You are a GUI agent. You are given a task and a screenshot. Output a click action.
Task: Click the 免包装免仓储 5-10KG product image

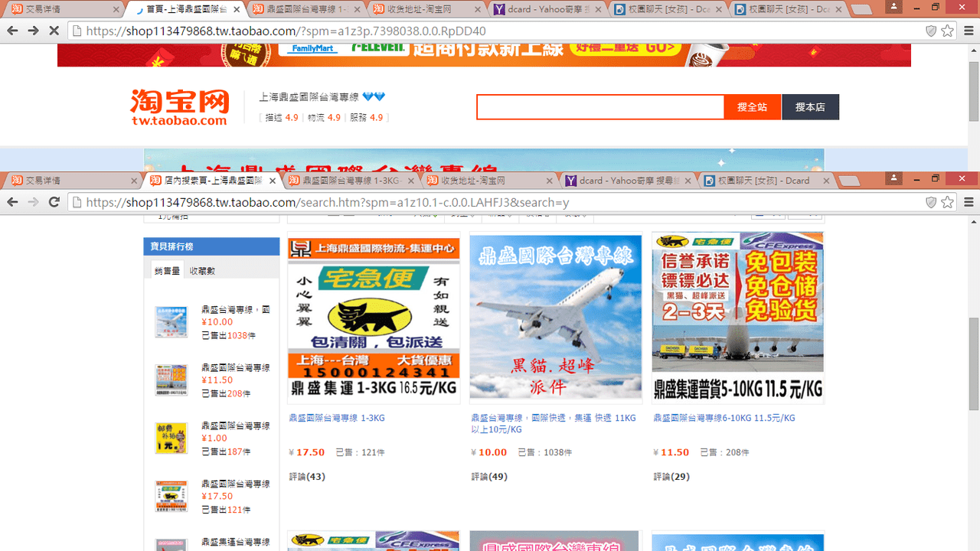(x=738, y=318)
